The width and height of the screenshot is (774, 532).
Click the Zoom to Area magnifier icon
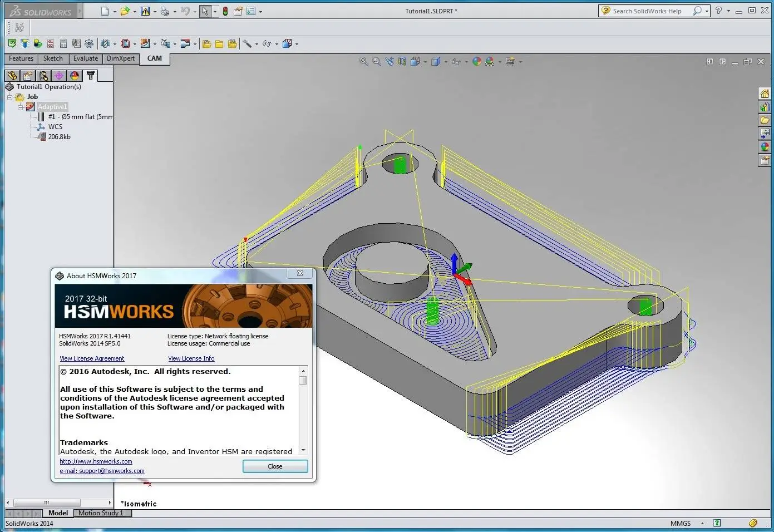(x=377, y=62)
